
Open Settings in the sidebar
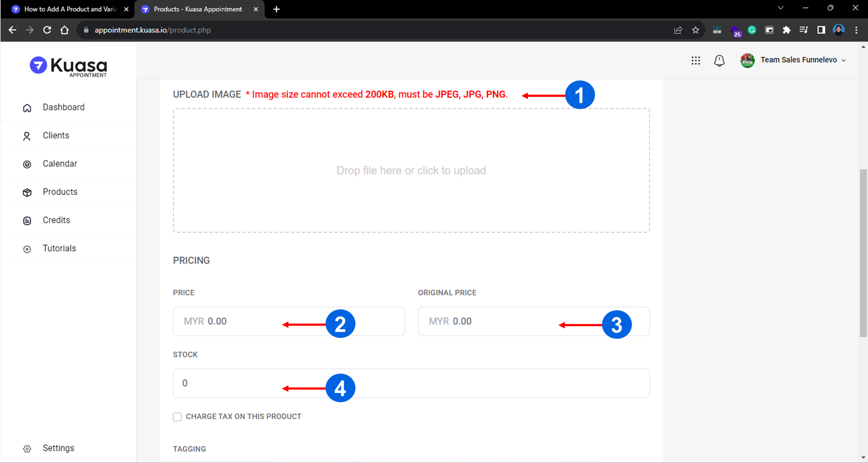[58, 448]
